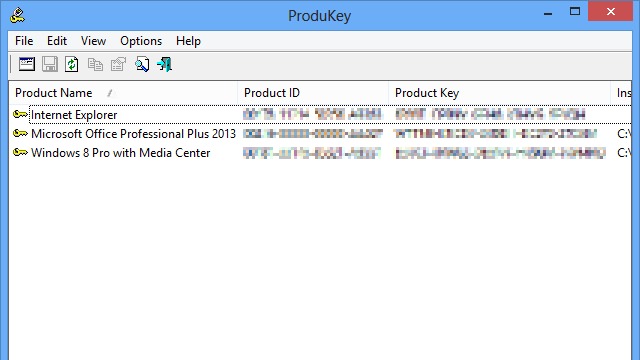Click the Microsoft Office product ID cell
Viewport: 640px width, 360px height.
(x=313, y=133)
